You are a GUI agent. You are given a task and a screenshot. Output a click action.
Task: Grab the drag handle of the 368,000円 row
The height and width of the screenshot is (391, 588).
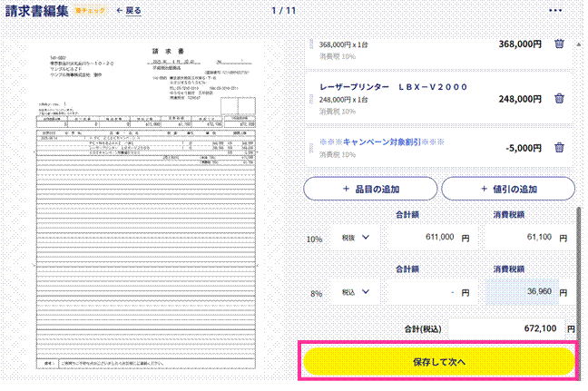(x=311, y=44)
